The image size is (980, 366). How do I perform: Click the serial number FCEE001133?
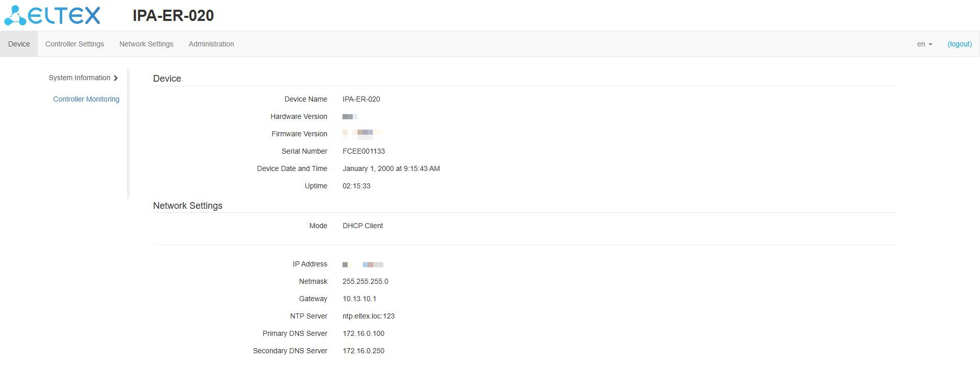(x=363, y=151)
